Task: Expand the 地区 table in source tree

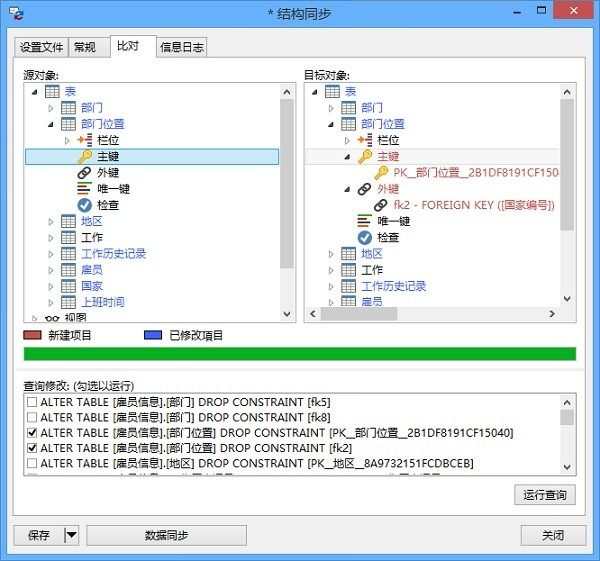Action: [x=52, y=222]
